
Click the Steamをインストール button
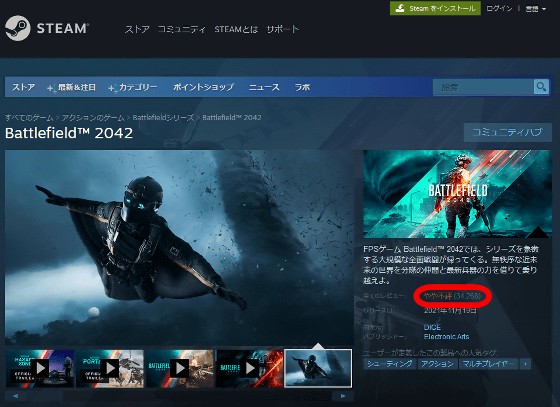tap(435, 8)
